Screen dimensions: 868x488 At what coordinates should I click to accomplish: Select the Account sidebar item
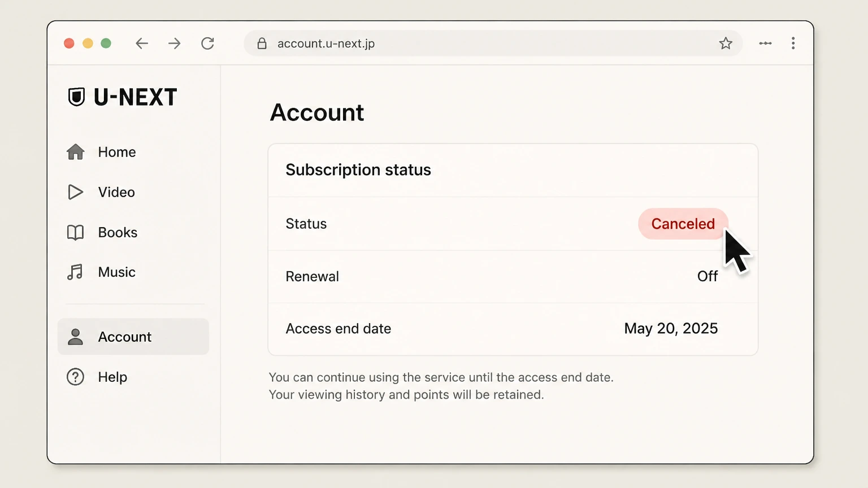pyautogui.click(x=133, y=337)
